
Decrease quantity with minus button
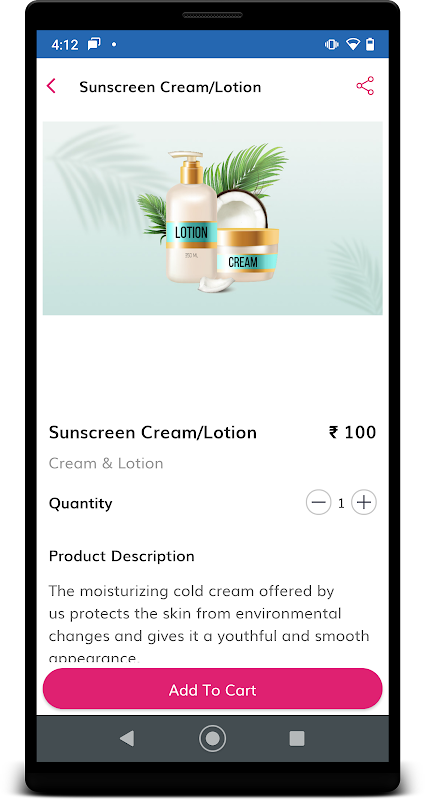tap(318, 503)
